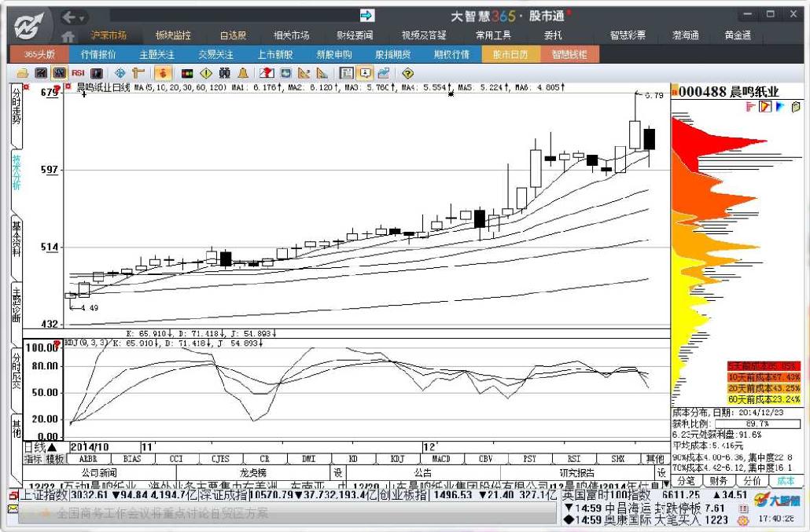Image resolution: width=810 pixels, height=532 pixels.
Task: Select the KDJ indicator tab
Action: pyautogui.click(x=397, y=459)
